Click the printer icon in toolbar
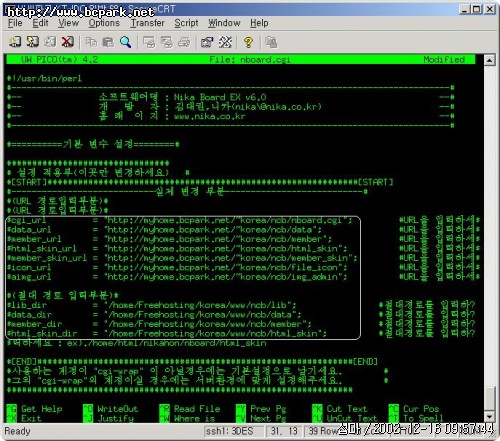Viewport: 500px width, 441px height. pyautogui.click(x=184, y=42)
